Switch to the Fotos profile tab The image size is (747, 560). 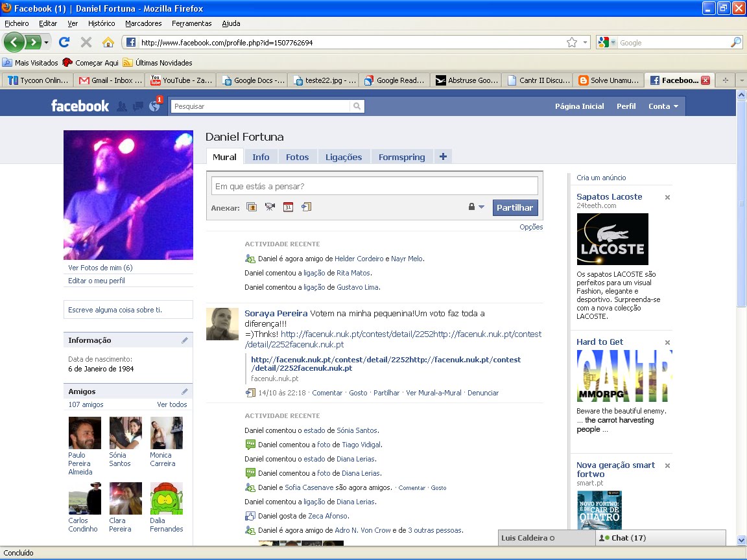[x=297, y=157]
